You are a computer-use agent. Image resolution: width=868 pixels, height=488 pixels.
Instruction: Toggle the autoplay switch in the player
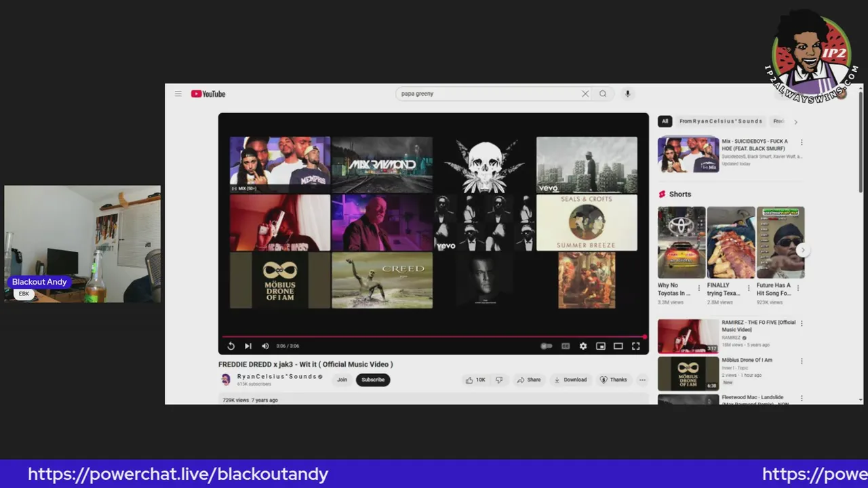click(547, 346)
